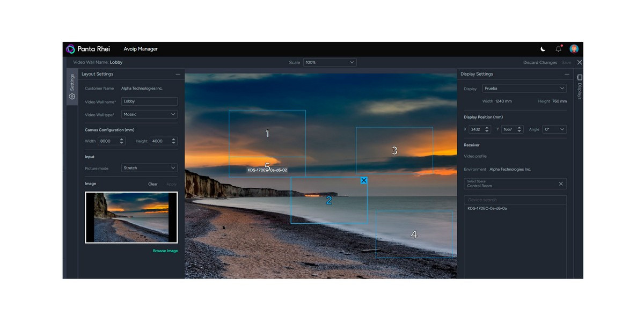Increase the canvas Width stepper
The height and width of the screenshot is (322, 644).
click(122, 139)
